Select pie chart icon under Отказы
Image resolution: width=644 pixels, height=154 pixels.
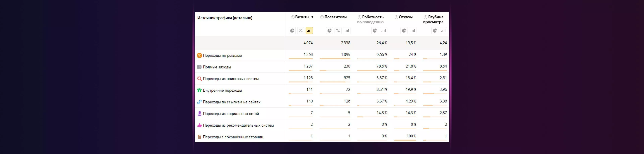pyautogui.click(x=404, y=31)
